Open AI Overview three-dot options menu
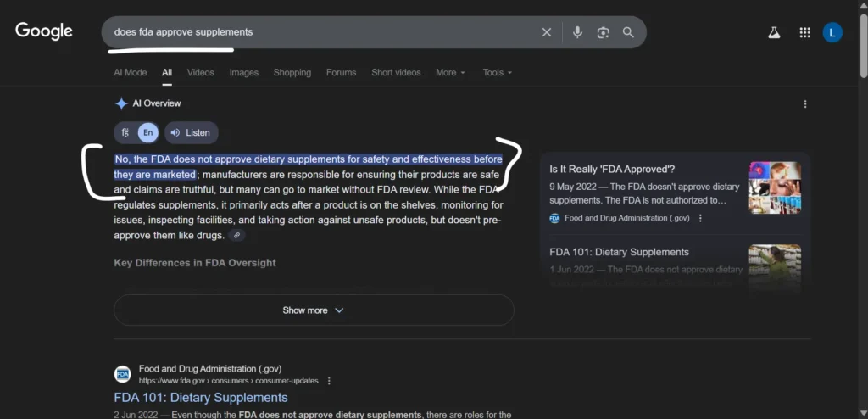 tap(805, 103)
